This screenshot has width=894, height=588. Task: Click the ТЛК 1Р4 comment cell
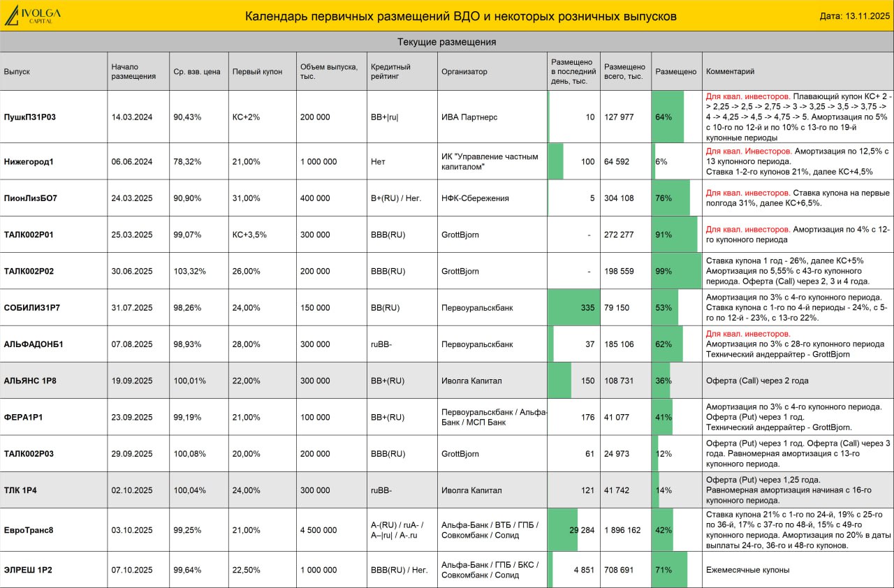798,490
